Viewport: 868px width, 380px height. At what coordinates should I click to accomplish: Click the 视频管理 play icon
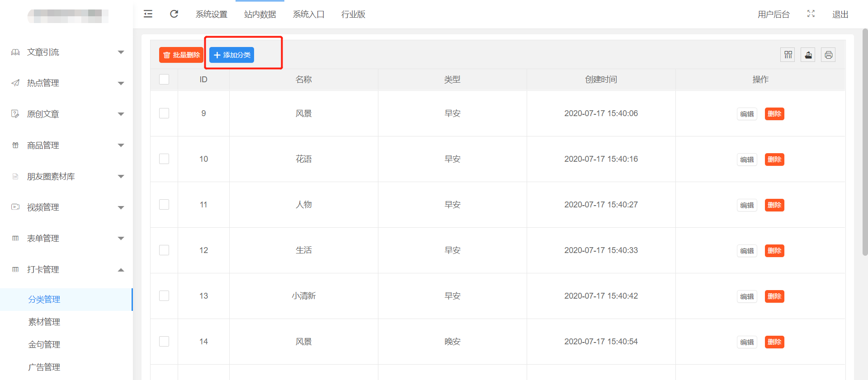coord(15,207)
